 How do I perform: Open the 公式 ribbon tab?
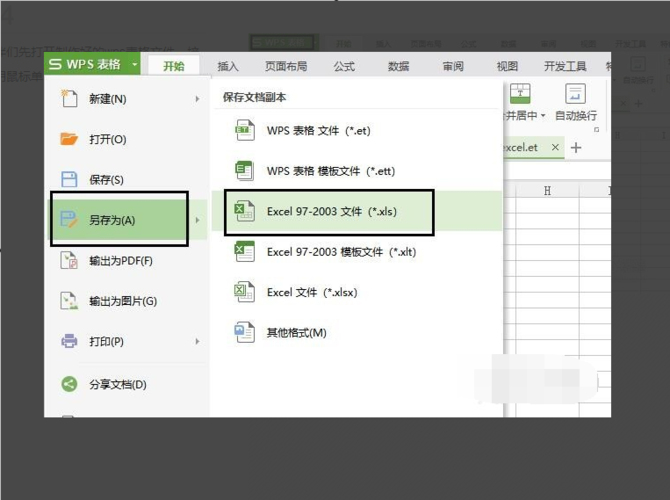(x=344, y=66)
